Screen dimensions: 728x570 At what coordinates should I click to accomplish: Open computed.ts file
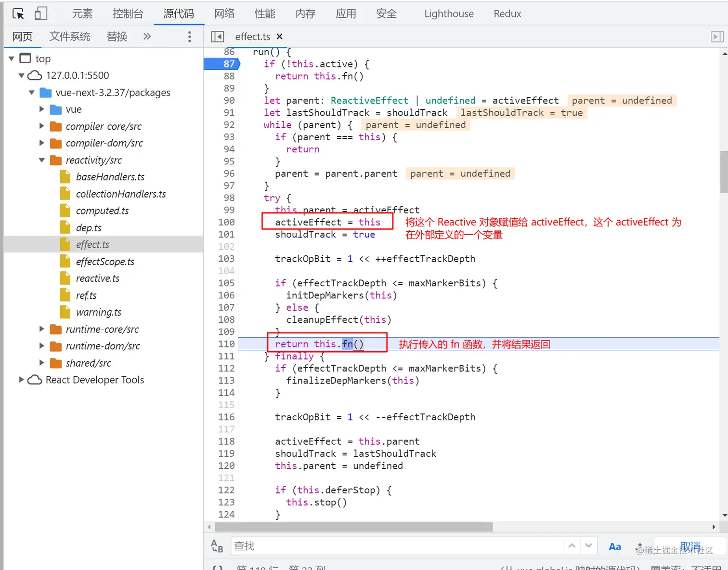[x=102, y=211]
